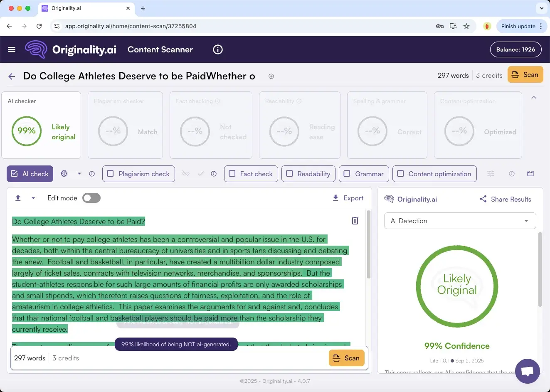Click the 99% Likely Original confidence ring
This screenshot has height=392, width=550.
coord(457,286)
